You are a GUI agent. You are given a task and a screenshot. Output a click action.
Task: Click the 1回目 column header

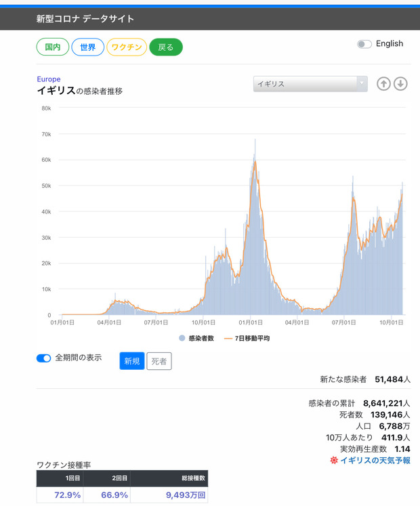click(73, 478)
